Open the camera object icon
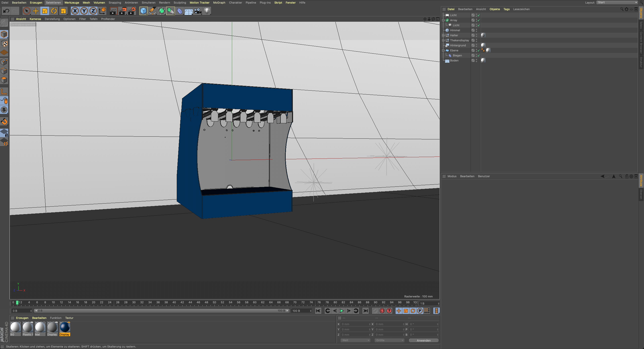644x349 pixels. tap(198, 11)
